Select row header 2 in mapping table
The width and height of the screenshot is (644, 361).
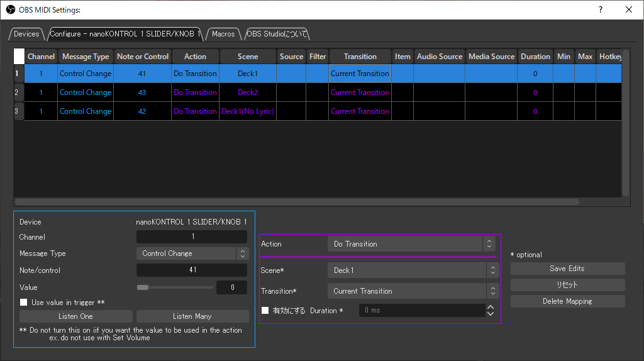pos(19,92)
